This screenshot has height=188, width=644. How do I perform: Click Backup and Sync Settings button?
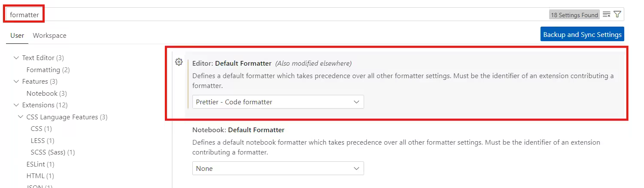click(582, 34)
